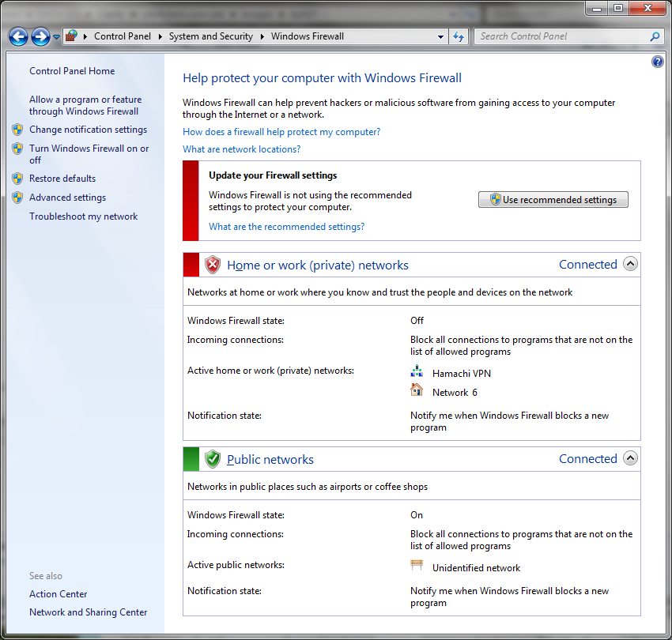Viewport: 672px width, 640px height.
Task: Click 'Network 6' network name
Action: pyautogui.click(x=455, y=393)
